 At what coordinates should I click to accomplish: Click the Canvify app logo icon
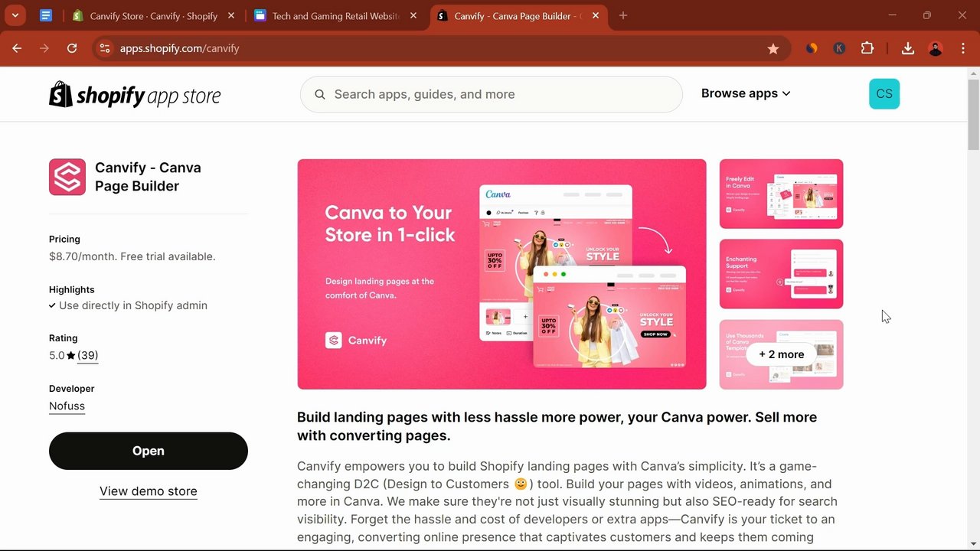click(67, 177)
